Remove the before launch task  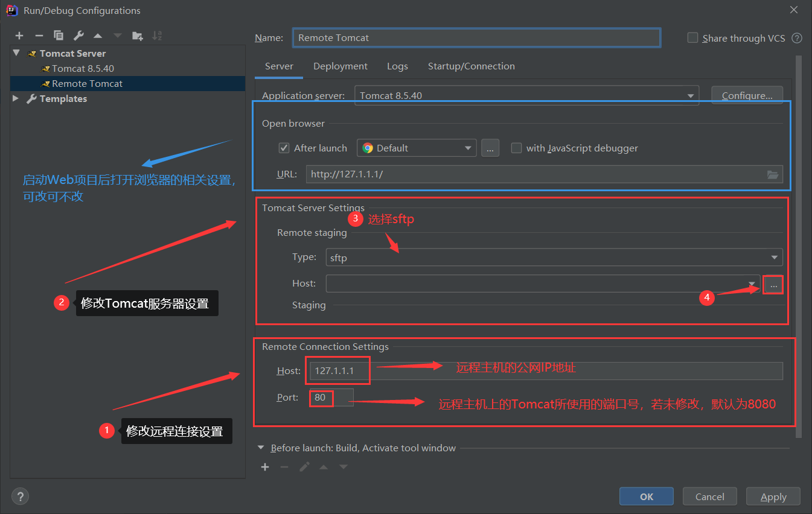tap(284, 467)
